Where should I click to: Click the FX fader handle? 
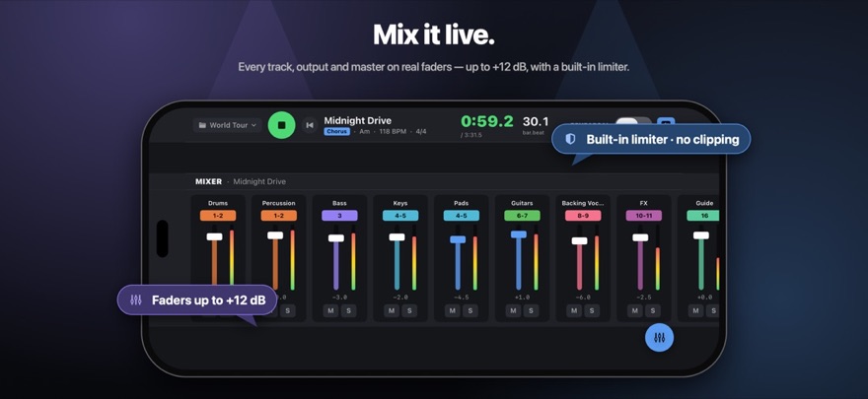pyautogui.click(x=640, y=237)
